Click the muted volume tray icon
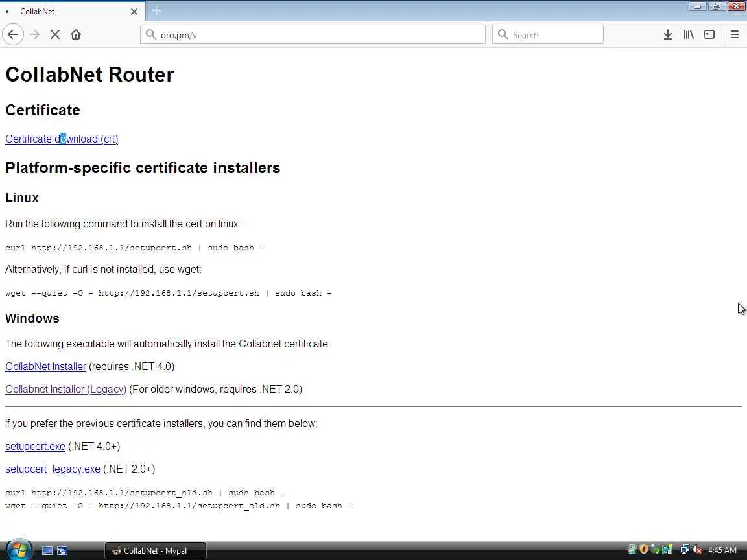 (x=697, y=550)
